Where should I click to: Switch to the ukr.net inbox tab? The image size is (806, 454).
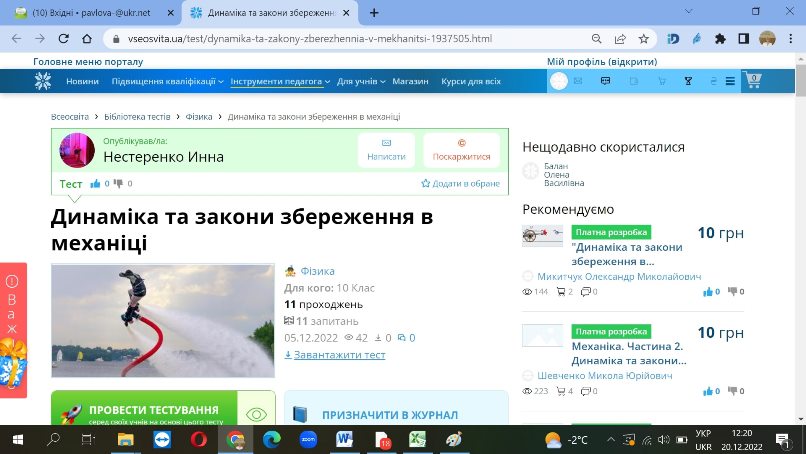[91, 13]
